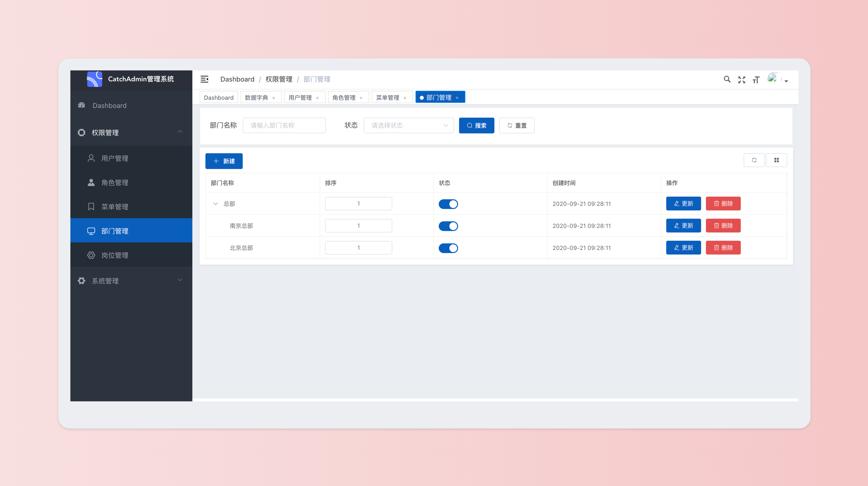This screenshot has width=868, height=486.
Task: Open Dashboard in the sidebar
Action: click(x=131, y=106)
